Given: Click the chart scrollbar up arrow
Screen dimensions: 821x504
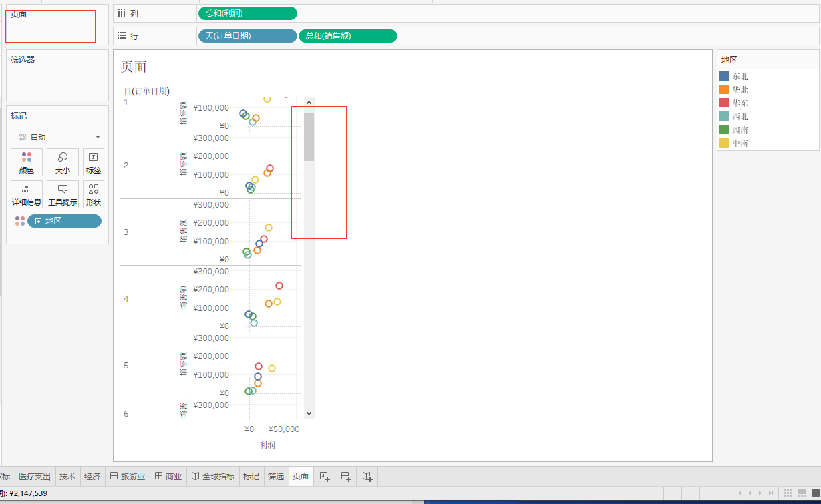Looking at the screenshot, I should [x=309, y=103].
